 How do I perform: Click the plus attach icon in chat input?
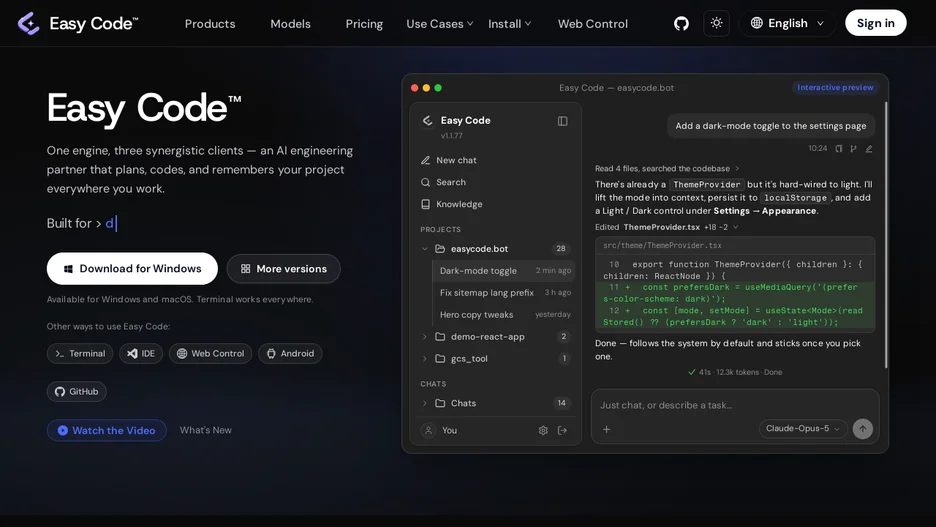click(x=606, y=429)
